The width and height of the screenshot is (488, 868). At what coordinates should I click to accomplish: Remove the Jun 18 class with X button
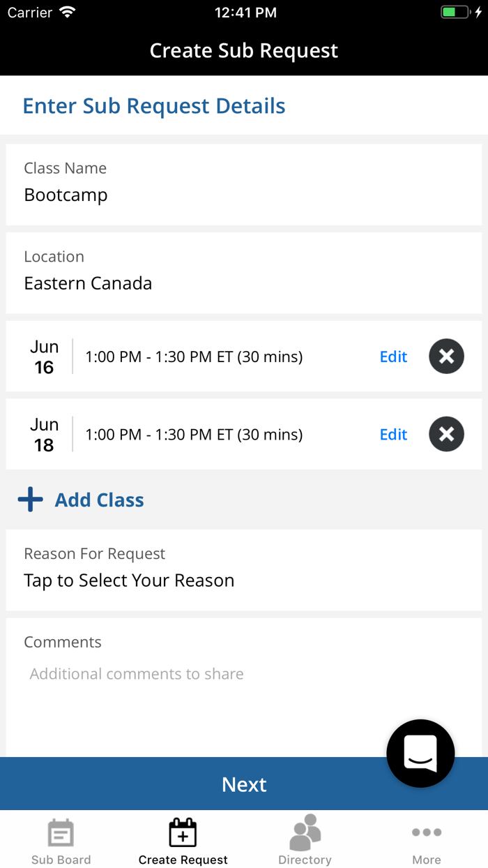446,433
